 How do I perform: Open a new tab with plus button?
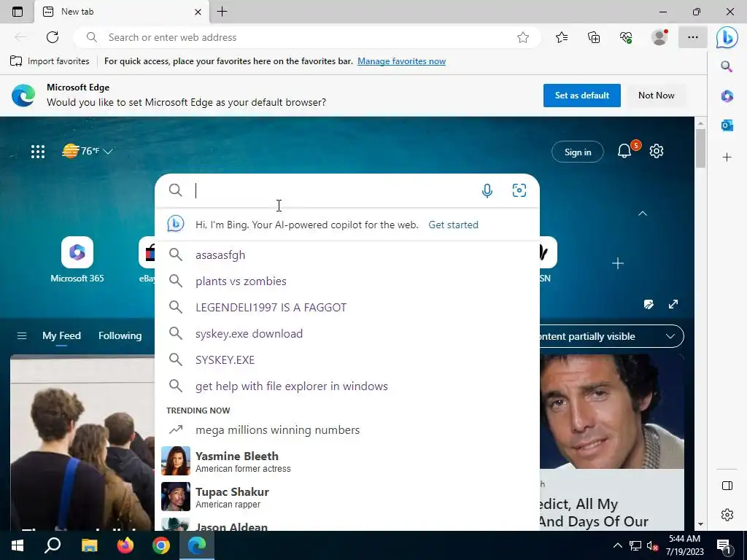(x=222, y=12)
